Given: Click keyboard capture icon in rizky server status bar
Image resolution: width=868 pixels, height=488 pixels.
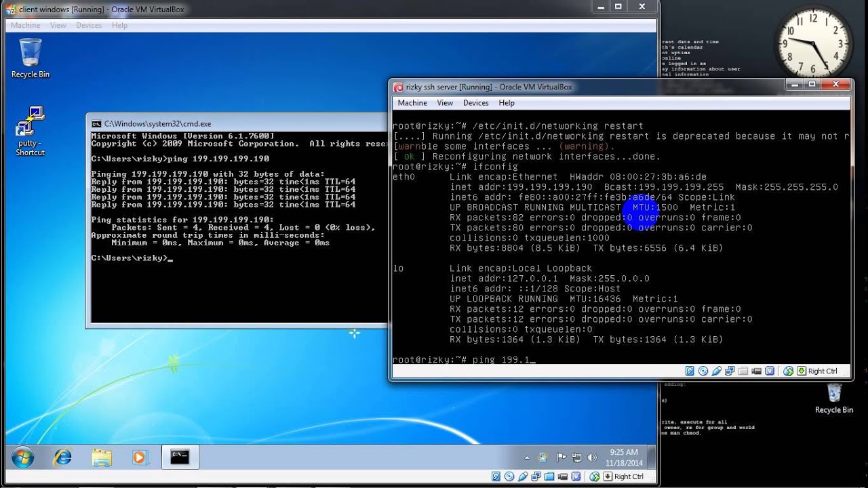Looking at the screenshot, I should tap(802, 371).
